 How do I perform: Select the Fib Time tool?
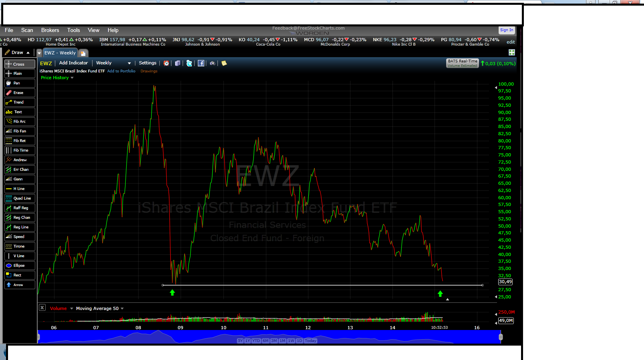20,150
